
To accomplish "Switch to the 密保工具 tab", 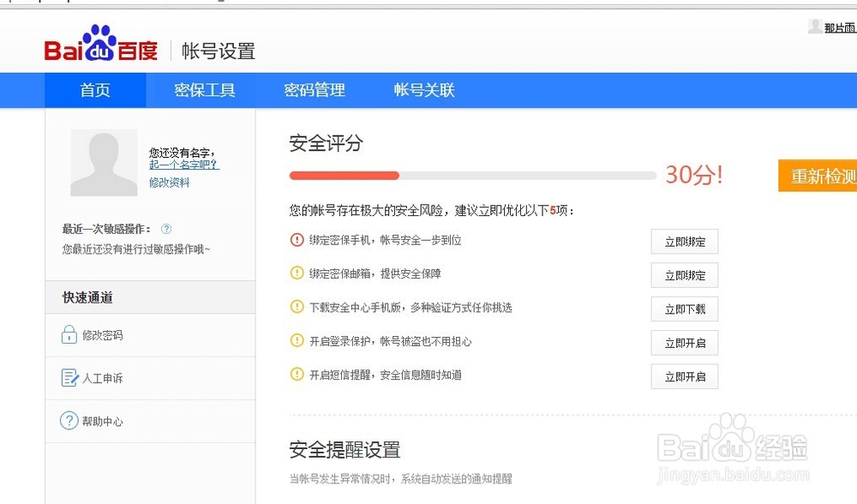I will [205, 90].
